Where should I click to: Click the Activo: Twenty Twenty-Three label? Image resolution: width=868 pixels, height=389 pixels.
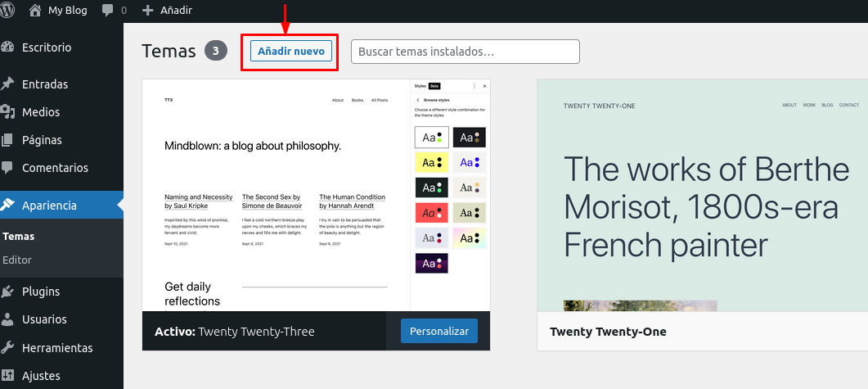[235, 332]
